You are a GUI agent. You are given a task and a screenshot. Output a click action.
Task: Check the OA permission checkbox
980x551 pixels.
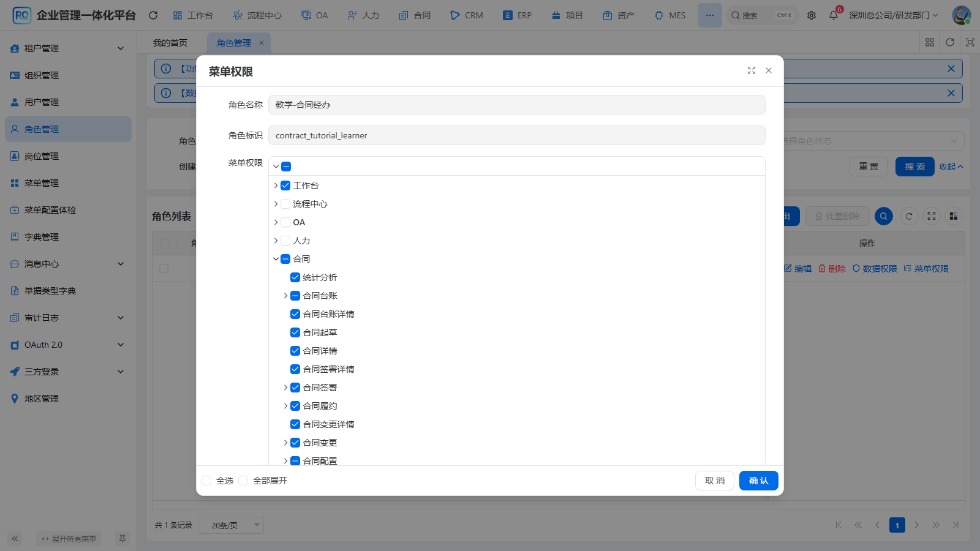[285, 222]
